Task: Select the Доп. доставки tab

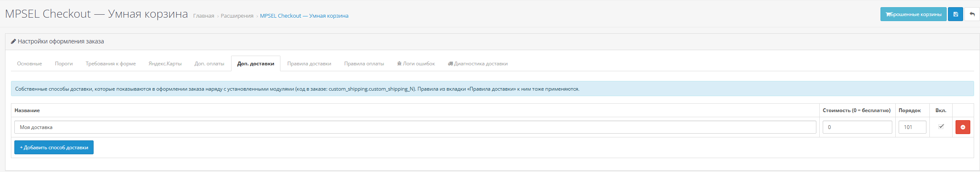Action: (256, 64)
